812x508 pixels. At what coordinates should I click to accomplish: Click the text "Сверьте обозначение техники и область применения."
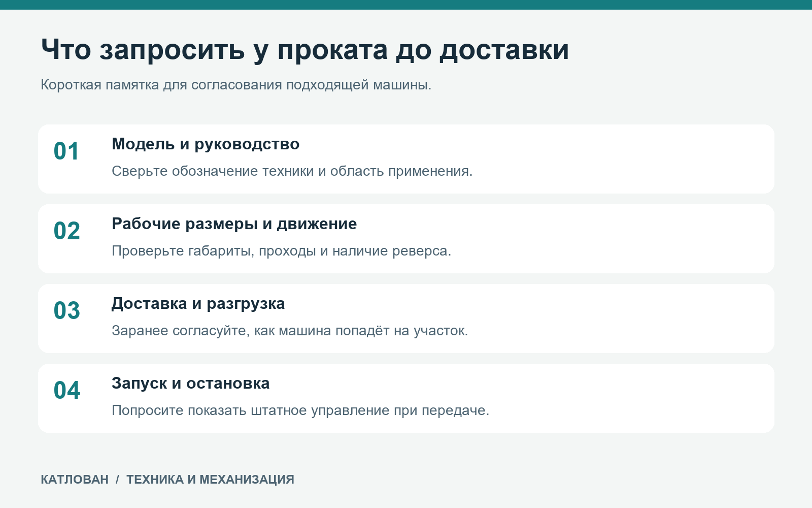coord(292,171)
